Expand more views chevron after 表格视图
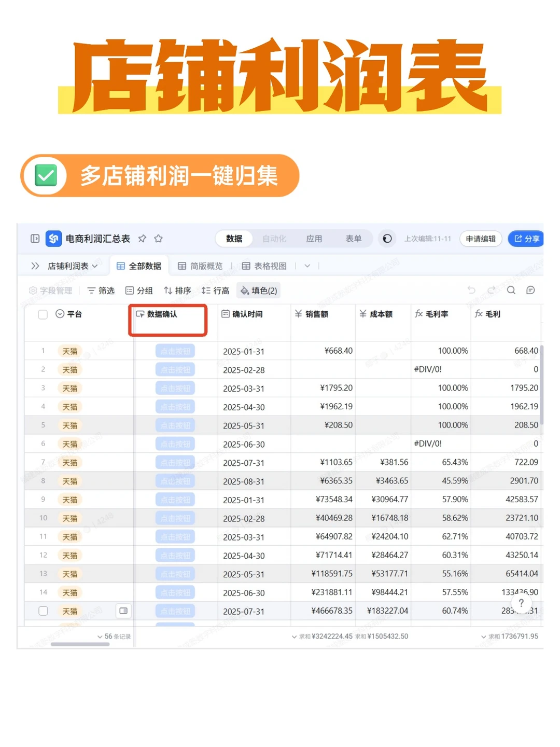Viewport: 560px width, 747px height. pyautogui.click(x=307, y=266)
